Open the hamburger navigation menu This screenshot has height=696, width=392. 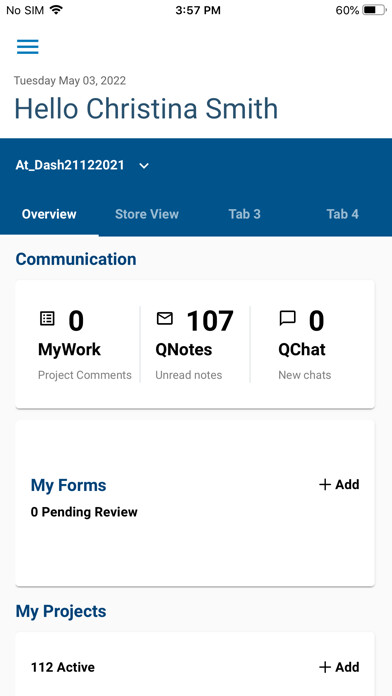coord(28,47)
